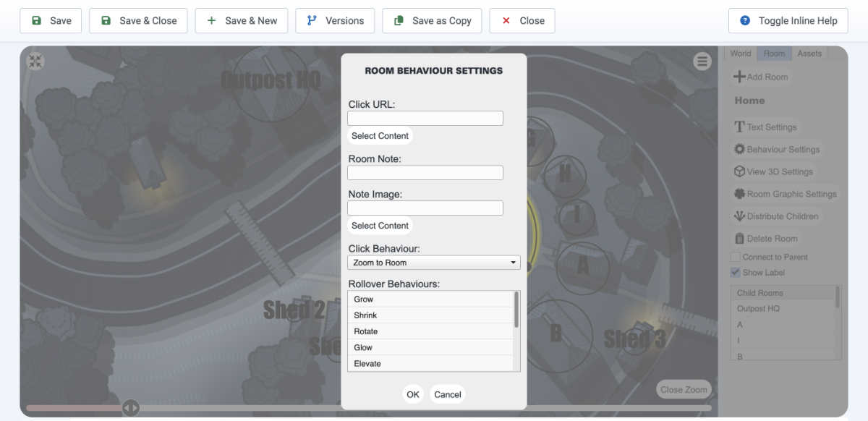Click Distribute Children

776,216
